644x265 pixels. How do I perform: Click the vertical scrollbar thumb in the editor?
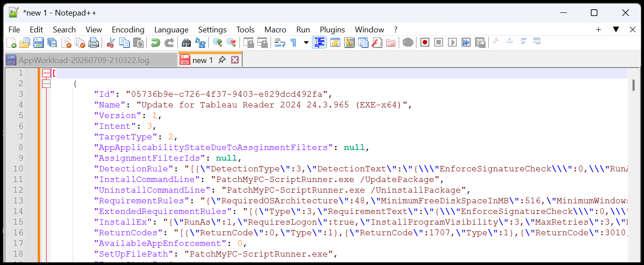click(634, 85)
